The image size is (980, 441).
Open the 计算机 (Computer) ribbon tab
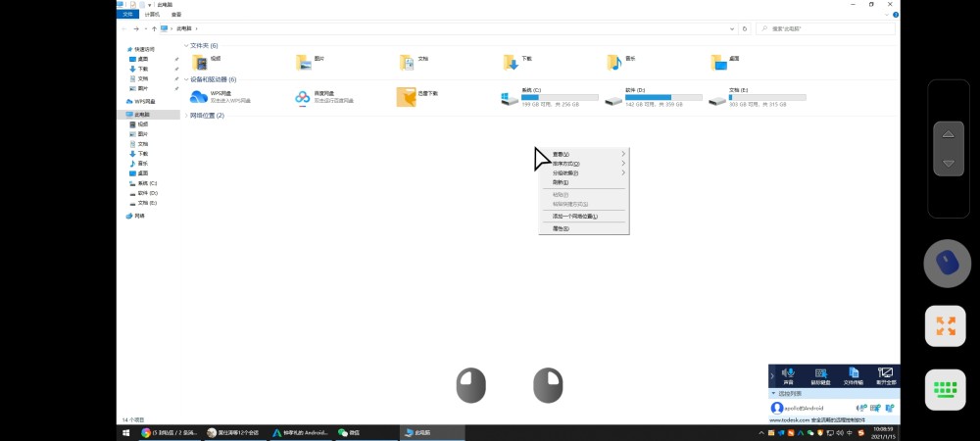pyautogui.click(x=152, y=14)
